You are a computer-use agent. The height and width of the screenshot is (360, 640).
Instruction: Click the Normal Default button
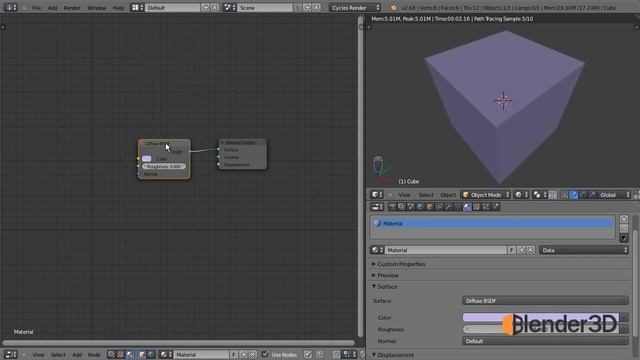545,341
